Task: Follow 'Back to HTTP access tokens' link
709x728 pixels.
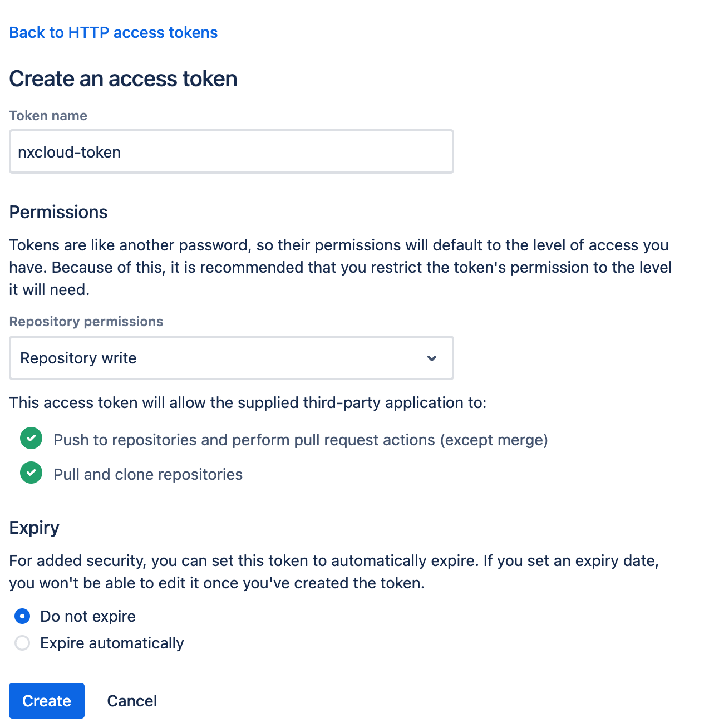Action: click(113, 32)
